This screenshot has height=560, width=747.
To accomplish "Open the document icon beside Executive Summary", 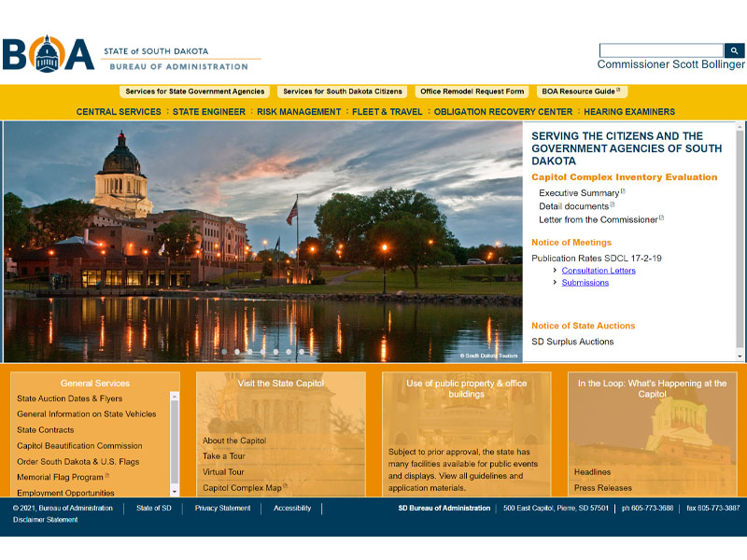I will click(x=621, y=192).
